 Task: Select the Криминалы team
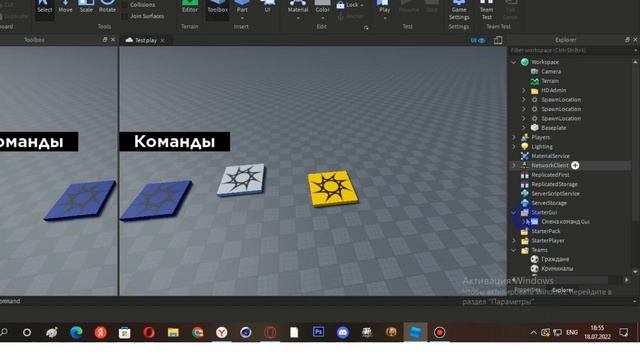click(557, 269)
